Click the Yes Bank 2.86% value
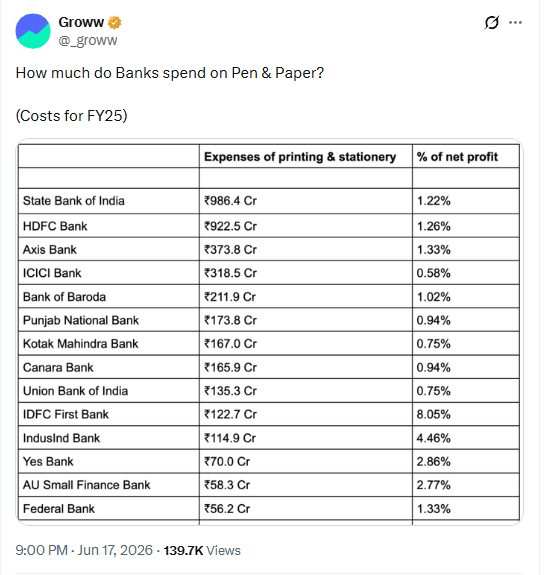 pyautogui.click(x=433, y=461)
